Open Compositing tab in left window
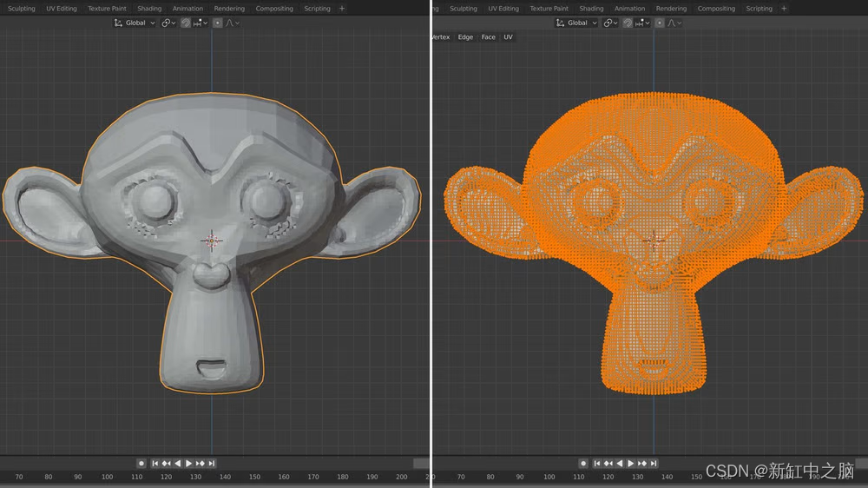The image size is (868, 488). click(274, 9)
